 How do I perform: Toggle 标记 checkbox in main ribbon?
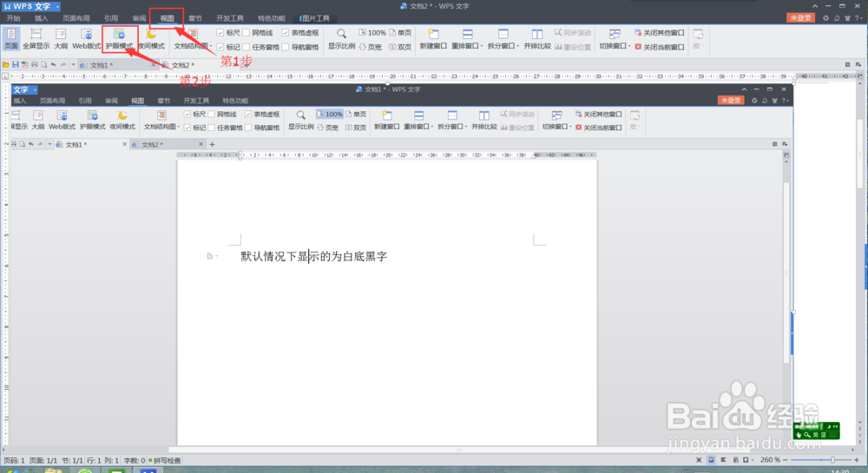[x=220, y=47]
